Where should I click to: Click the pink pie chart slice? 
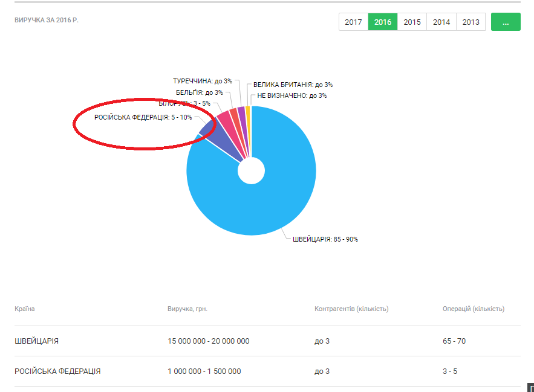point(224,118)
